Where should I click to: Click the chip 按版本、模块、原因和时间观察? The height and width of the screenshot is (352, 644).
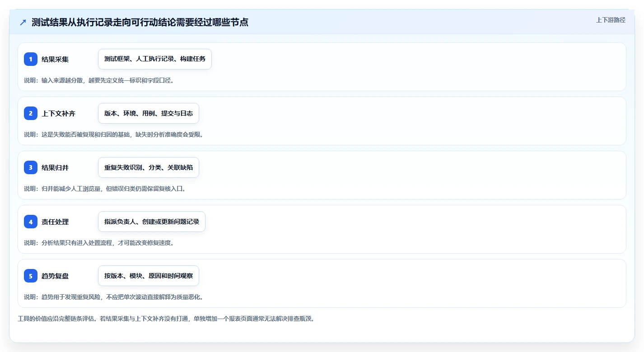click(149, 276)
